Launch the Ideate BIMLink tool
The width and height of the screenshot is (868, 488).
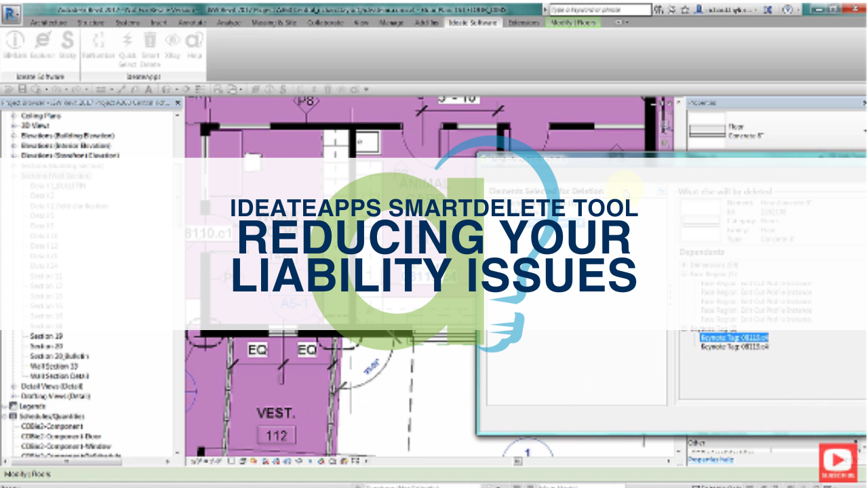[x=14, y=46]
